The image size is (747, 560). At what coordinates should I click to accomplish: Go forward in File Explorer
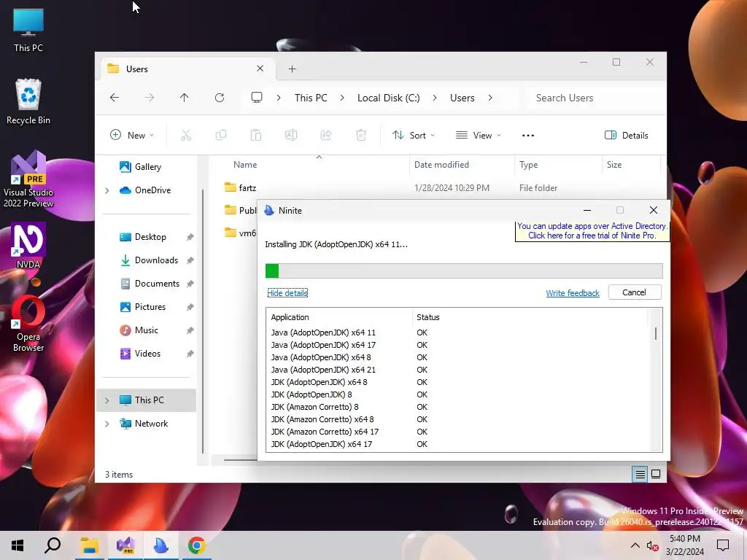pos(149,98)
